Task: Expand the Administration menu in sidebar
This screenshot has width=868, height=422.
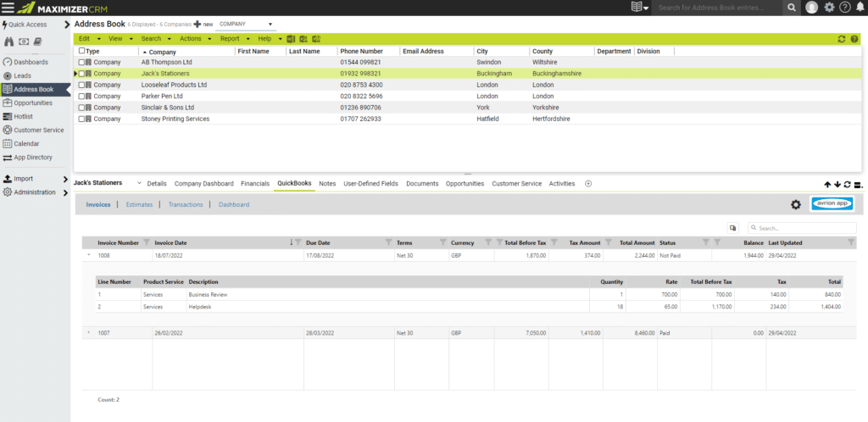Action: 65,192
